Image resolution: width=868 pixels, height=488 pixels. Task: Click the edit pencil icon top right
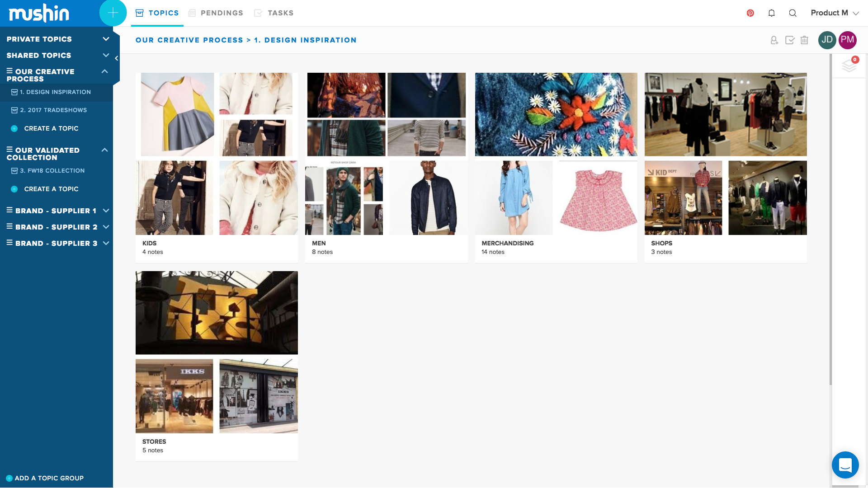tap(790, 40)
